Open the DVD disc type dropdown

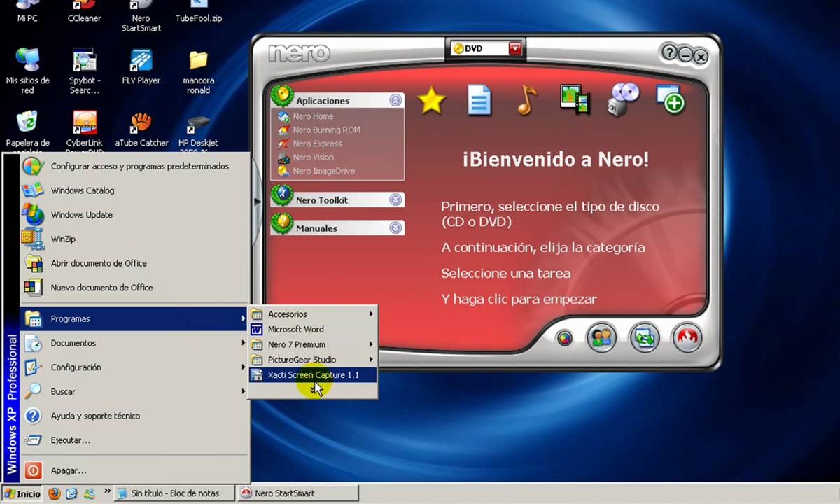pyautogui.click(x=515, y=48)
